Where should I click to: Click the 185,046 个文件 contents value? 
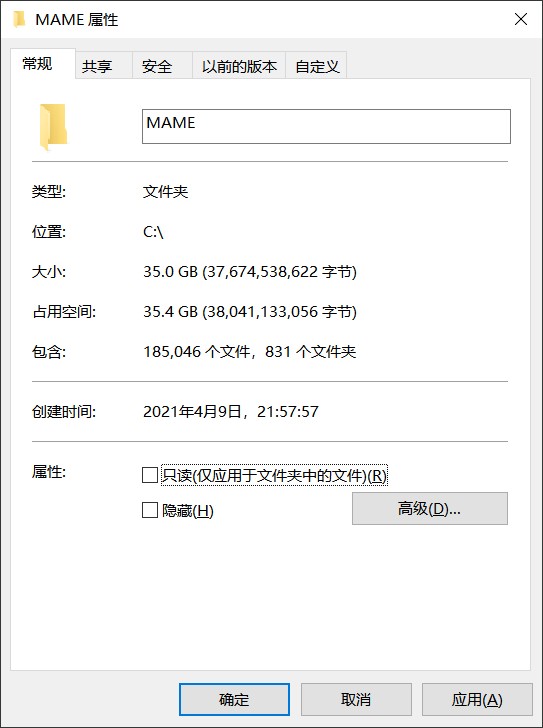[x=249, y=351]
